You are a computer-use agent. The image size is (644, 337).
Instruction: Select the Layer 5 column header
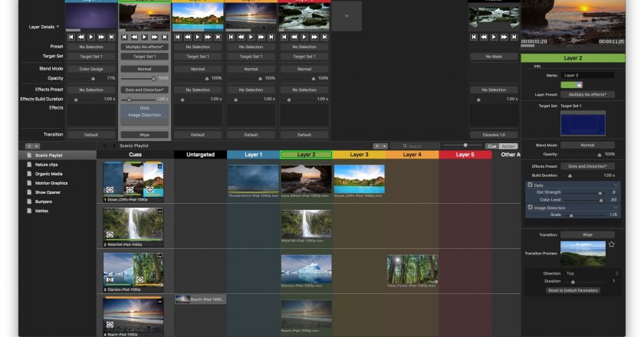[465, 155]
